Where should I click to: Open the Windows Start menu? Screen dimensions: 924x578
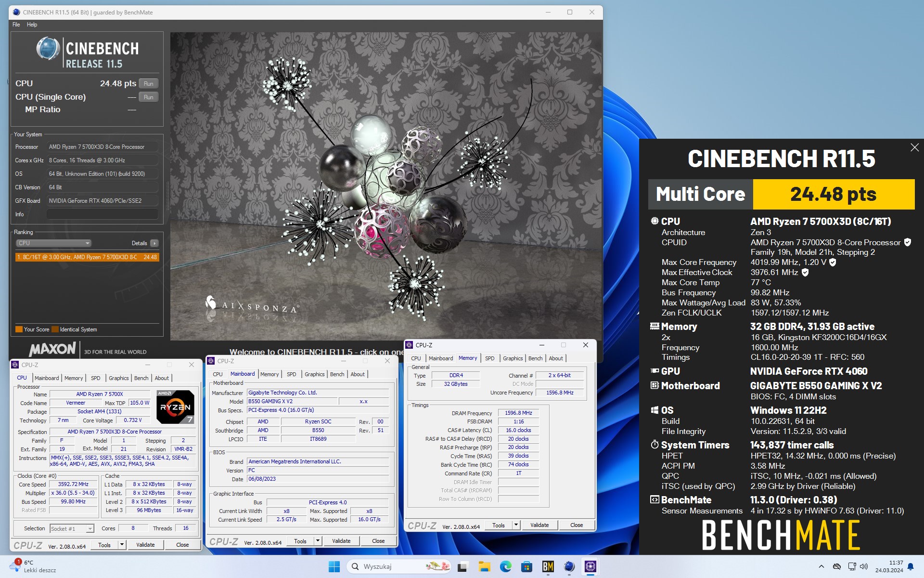[x=334, y=566]
